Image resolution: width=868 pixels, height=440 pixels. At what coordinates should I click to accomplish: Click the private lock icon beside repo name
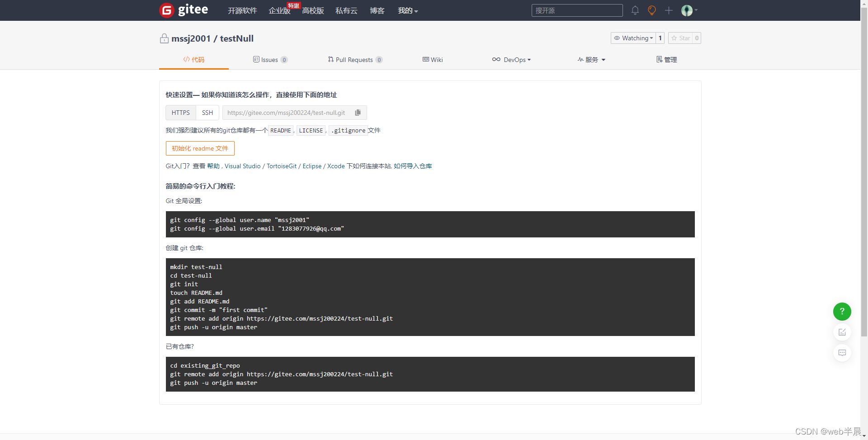[164, 38]
